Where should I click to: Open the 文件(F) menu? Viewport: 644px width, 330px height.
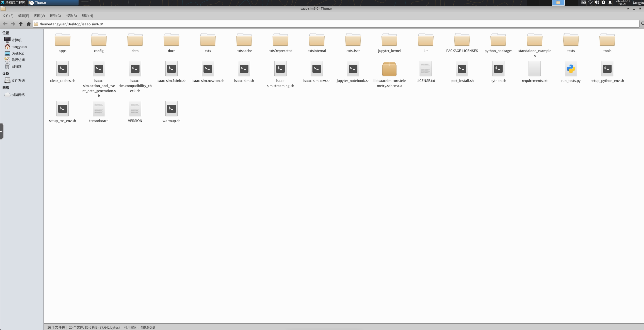(x=8, y=16)
